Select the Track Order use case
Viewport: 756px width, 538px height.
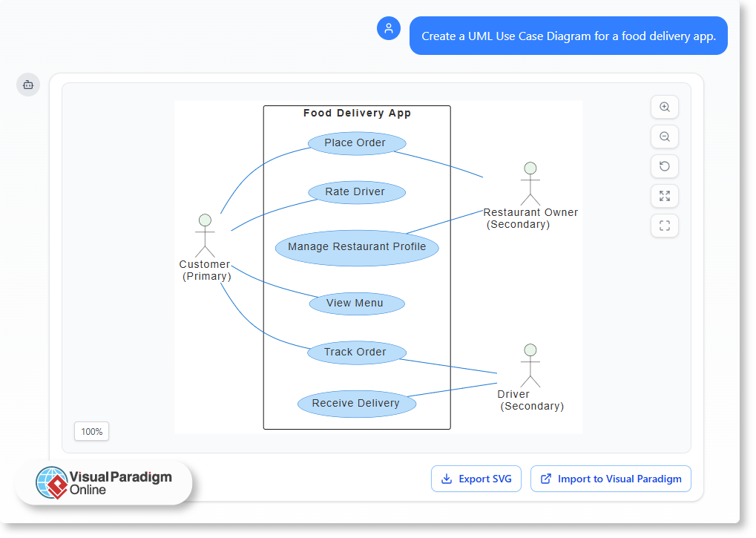coord(356,352)
